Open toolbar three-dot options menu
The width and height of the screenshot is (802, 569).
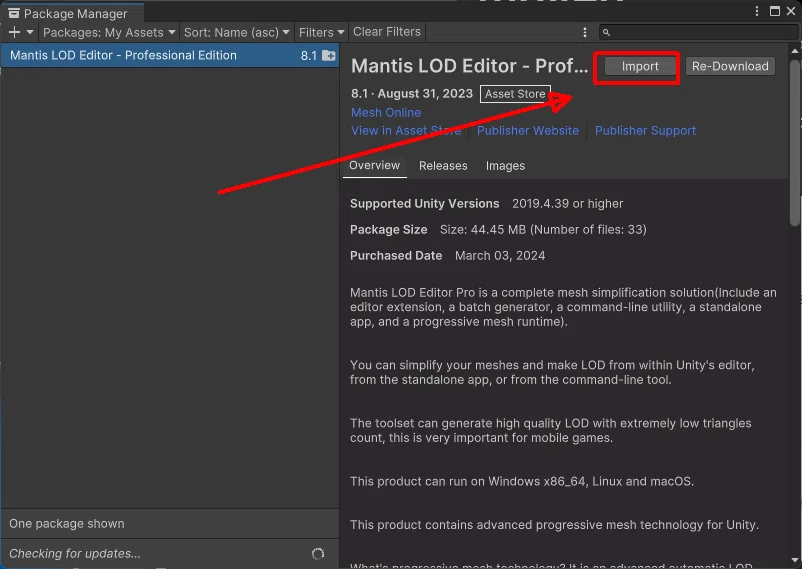(585, 32)
